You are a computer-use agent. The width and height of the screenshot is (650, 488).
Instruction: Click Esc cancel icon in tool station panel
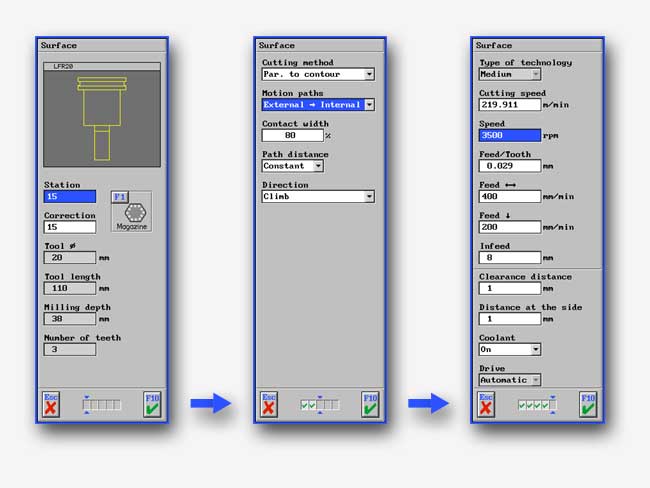click(x=52, y=403)
